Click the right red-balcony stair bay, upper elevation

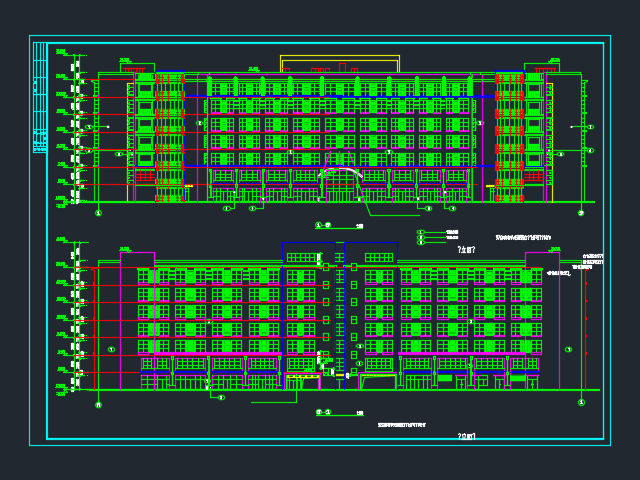(x=509, y=130)
